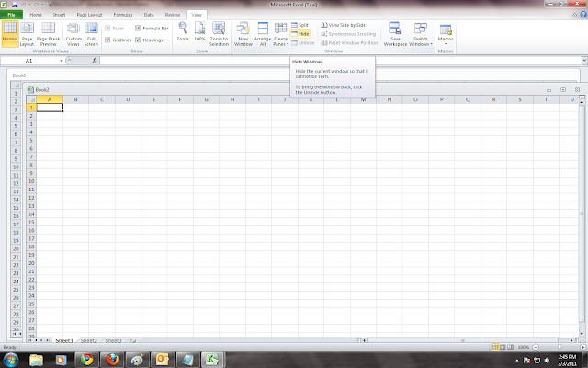Image resolution: width=588 pixels, height=368 pixels.
Task: Open the Home ribbon tab
Action: 36,15
